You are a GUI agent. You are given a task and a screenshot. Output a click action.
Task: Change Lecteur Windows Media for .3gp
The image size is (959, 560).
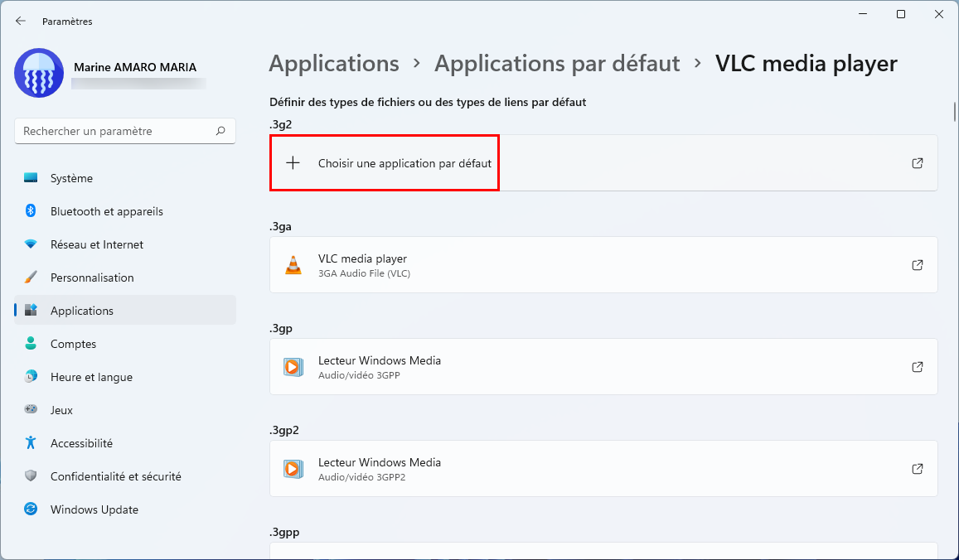pyautogui.click(x=603, y=367)
